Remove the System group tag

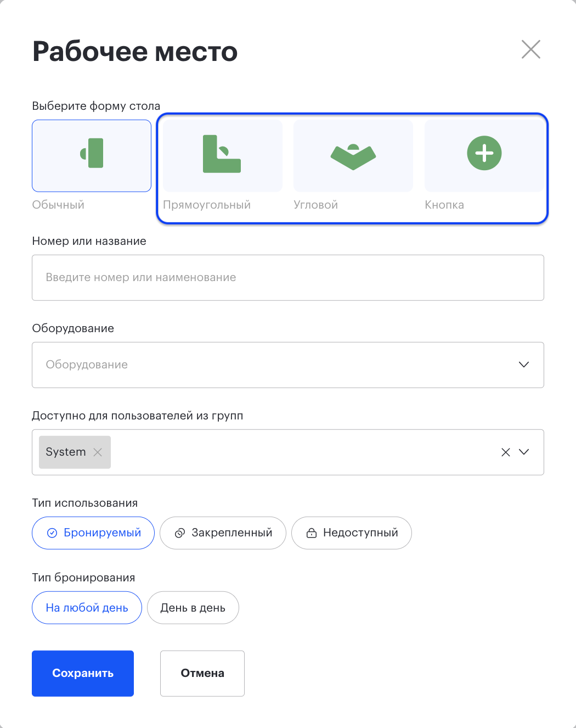(98, 452)
